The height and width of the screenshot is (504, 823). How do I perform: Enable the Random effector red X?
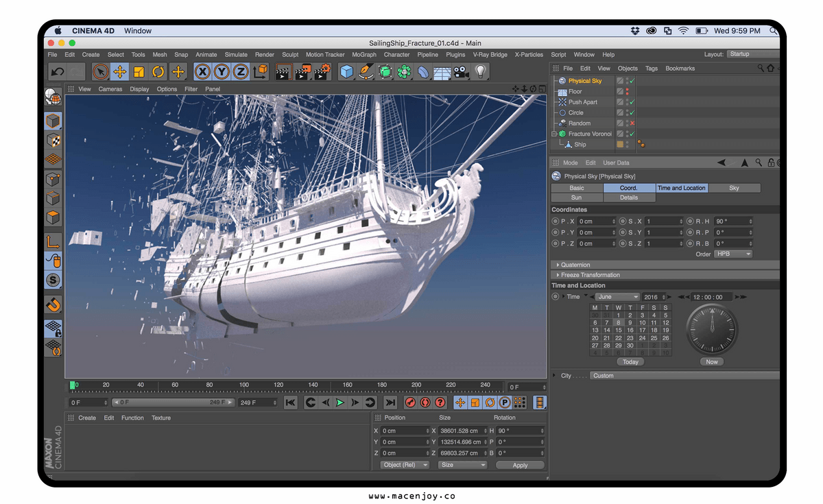point(632,123)
